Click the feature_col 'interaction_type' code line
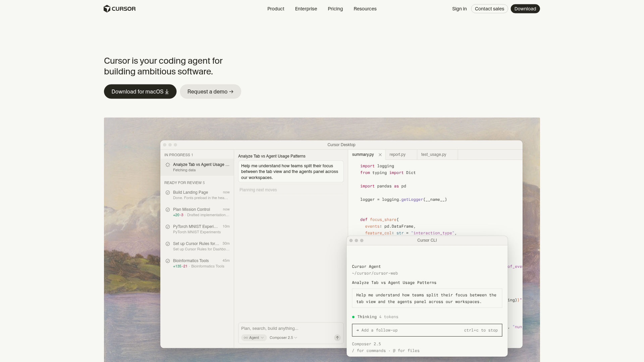This screenshot has height=362, width=644. 411,233
